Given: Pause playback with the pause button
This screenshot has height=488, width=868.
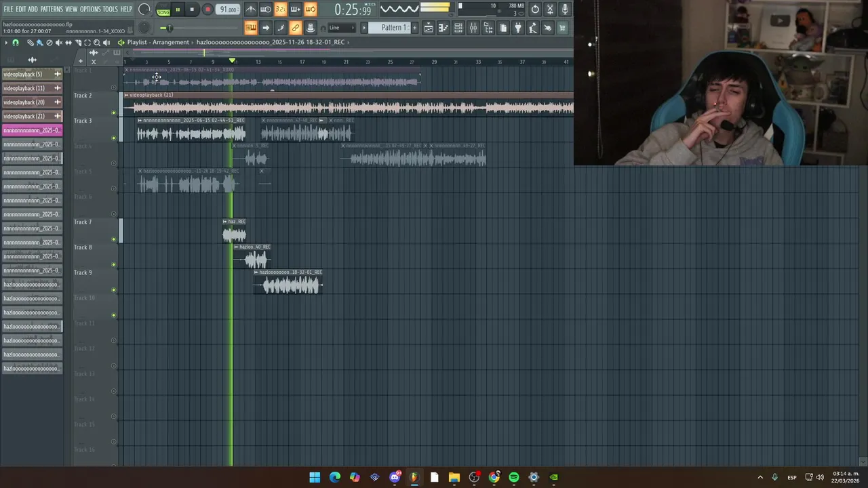Looking at the screenshot, I should (178, 9).
